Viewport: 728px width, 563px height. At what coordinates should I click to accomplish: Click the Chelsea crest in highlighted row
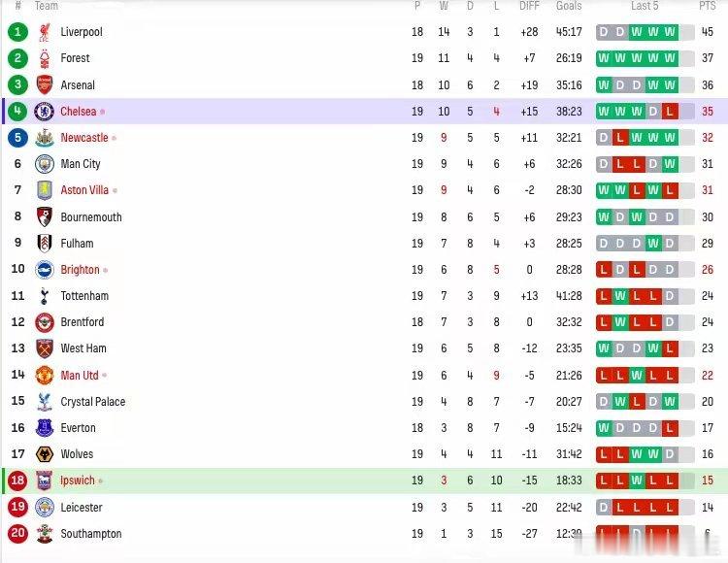44,112
